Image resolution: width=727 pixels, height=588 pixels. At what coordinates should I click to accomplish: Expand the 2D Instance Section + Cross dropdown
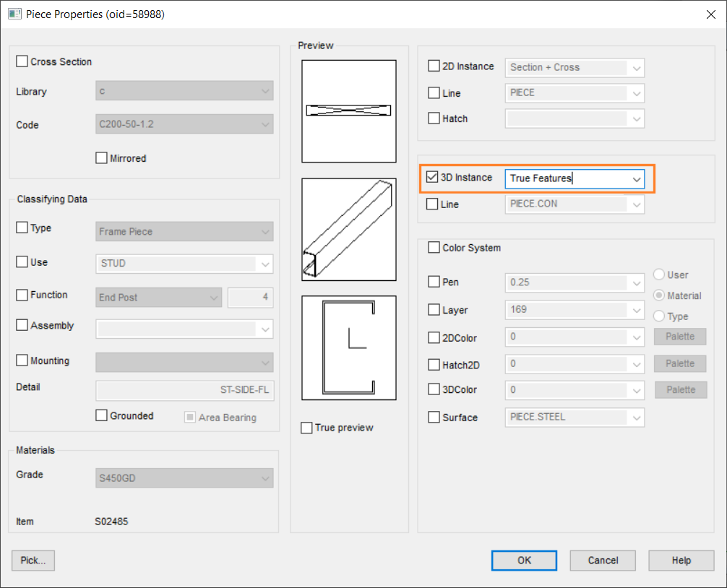[x=636, y=68]
